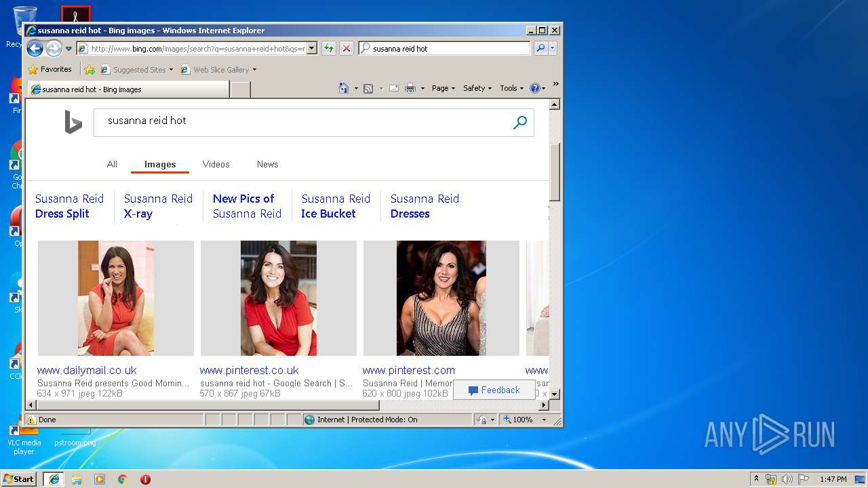868x488 pixels.
Task: Click the Read Mail icon
Action: click(x=393, y=88)
